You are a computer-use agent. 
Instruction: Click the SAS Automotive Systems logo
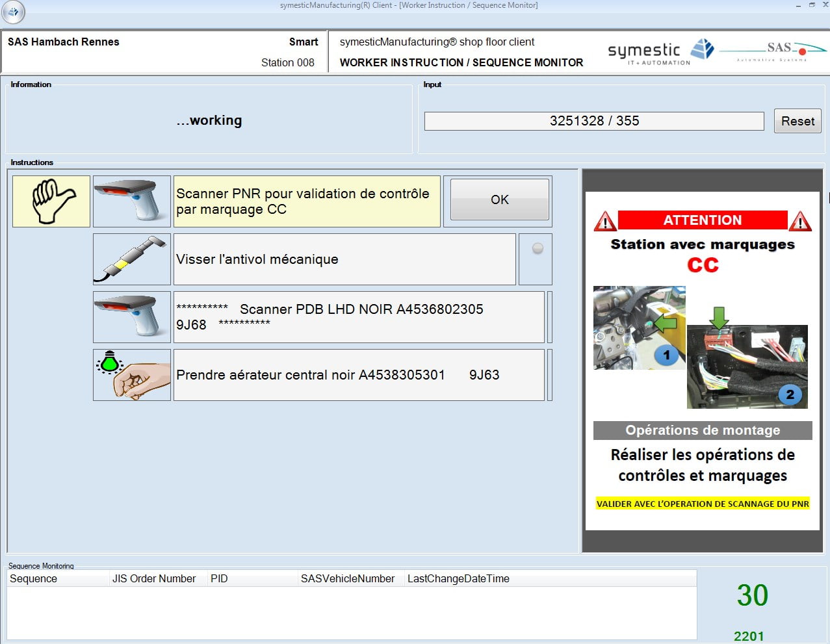point(772,51)
